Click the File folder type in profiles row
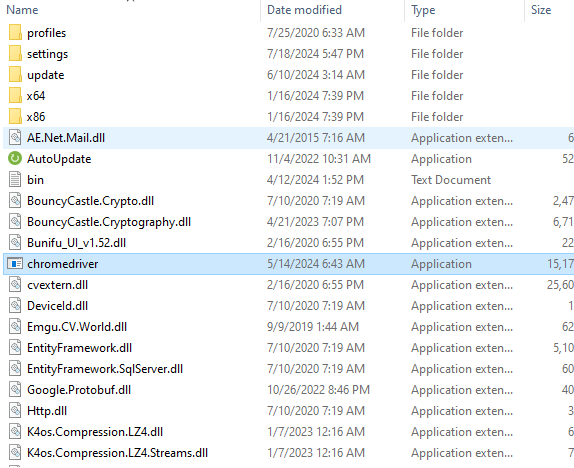The height and width of the screenshot is (468, 574). point(437,33)
